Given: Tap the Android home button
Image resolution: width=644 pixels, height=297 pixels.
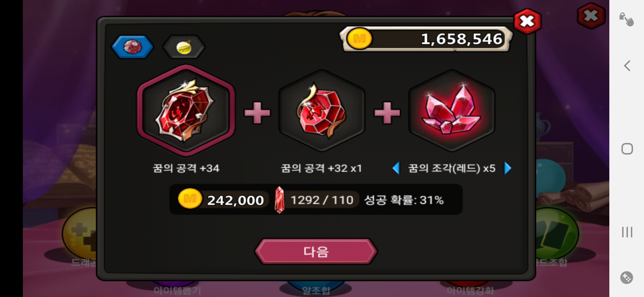Looking at the screenshot, I should [x=627, y=149].
